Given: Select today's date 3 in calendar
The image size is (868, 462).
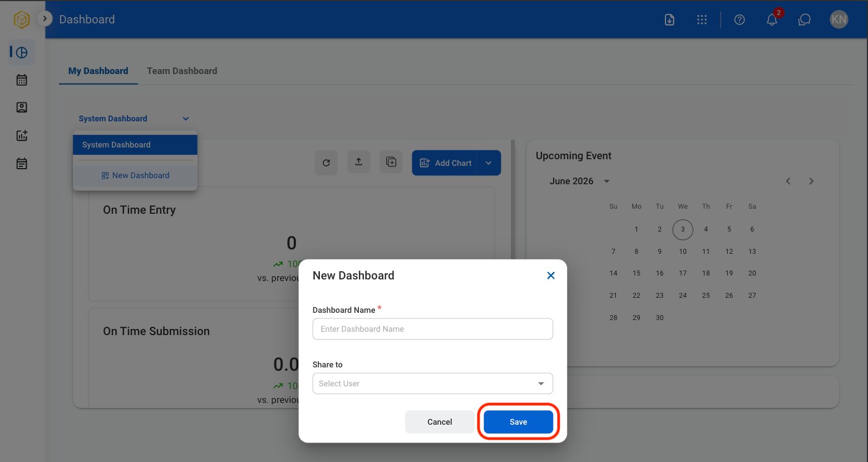Looking at the screenshot, I should [683, 229].
